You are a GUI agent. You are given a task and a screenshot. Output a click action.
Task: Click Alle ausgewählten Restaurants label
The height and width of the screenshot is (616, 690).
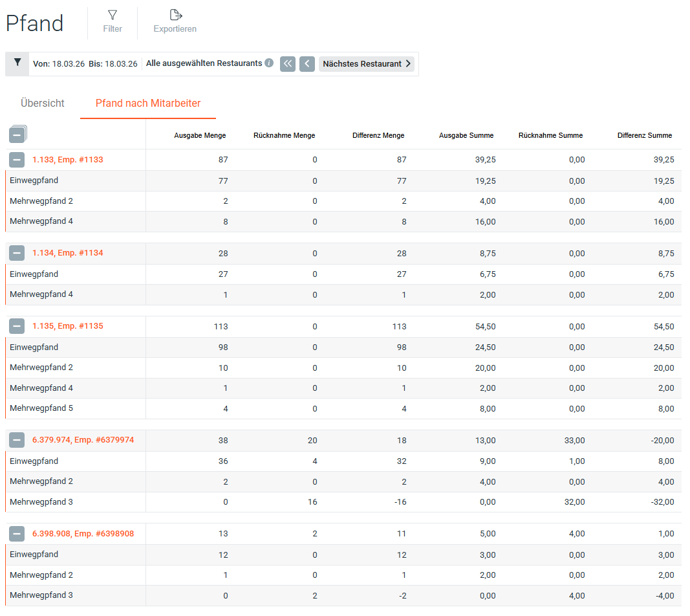(204, 63)
